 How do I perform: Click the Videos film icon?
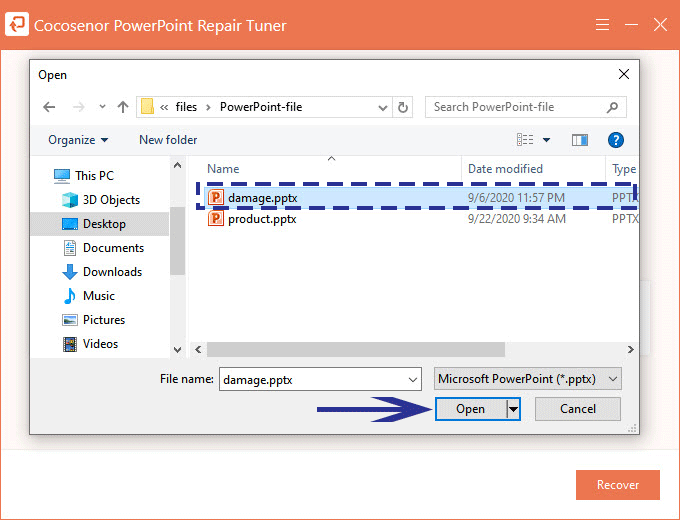[69, 344]
